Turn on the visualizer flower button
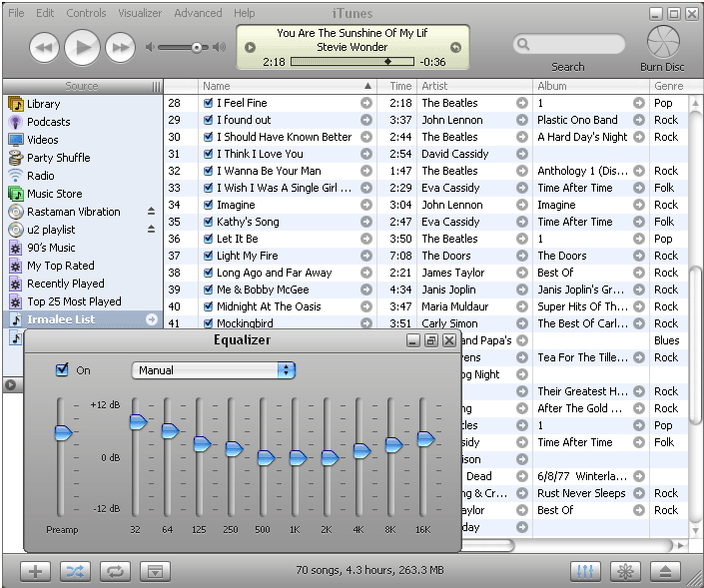The width and height of the screenshot is (704, 588). pyautogui.click(x=625, y=571)
